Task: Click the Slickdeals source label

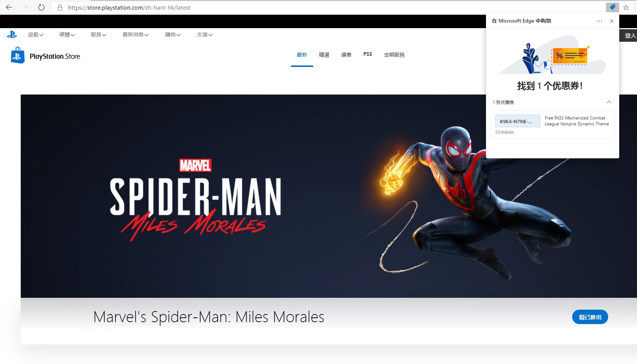Action: (504, 132)
